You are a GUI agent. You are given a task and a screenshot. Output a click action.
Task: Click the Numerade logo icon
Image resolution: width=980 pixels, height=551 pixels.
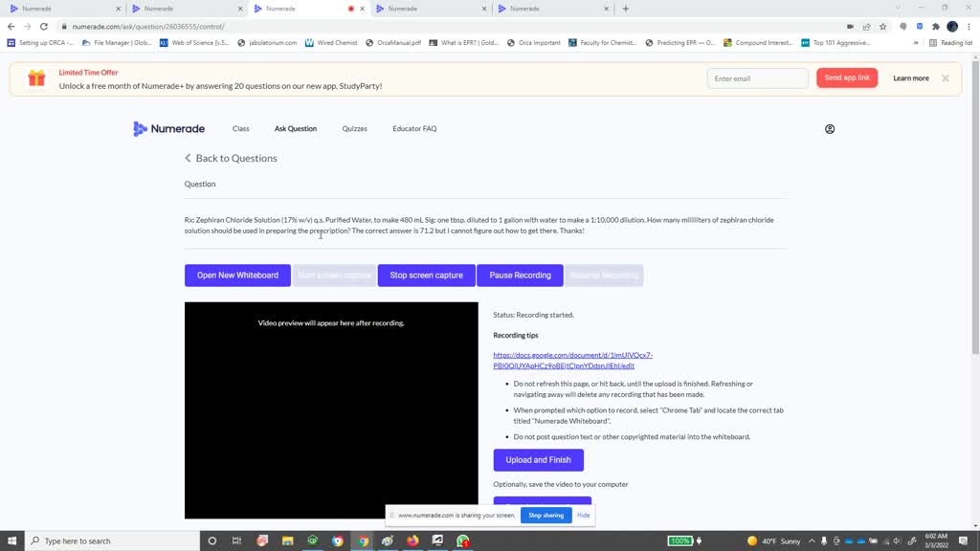140,129
